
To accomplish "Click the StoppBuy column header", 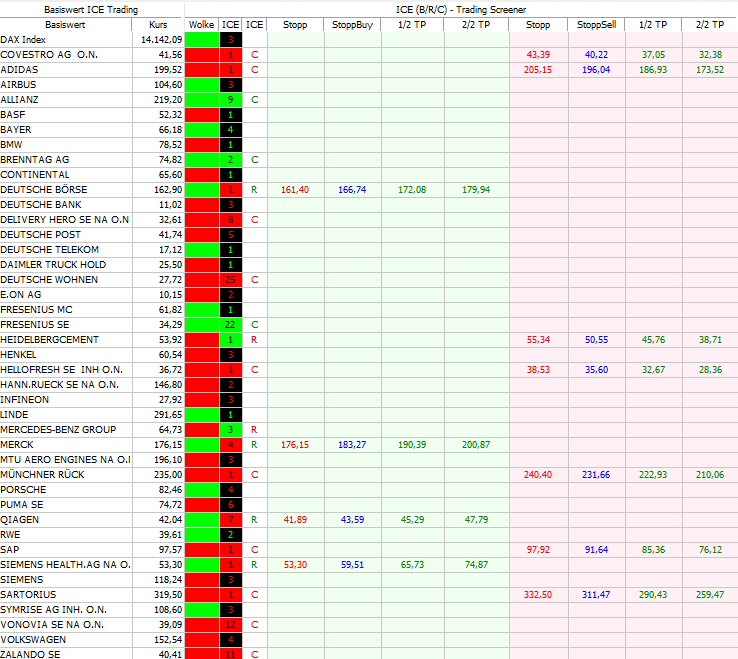I will point(352,25).
